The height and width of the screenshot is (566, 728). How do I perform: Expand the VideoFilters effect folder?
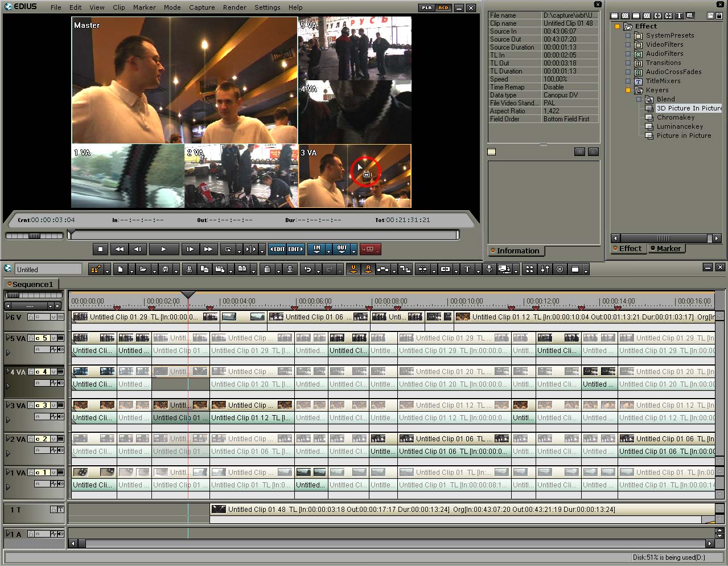click(628, 44)
